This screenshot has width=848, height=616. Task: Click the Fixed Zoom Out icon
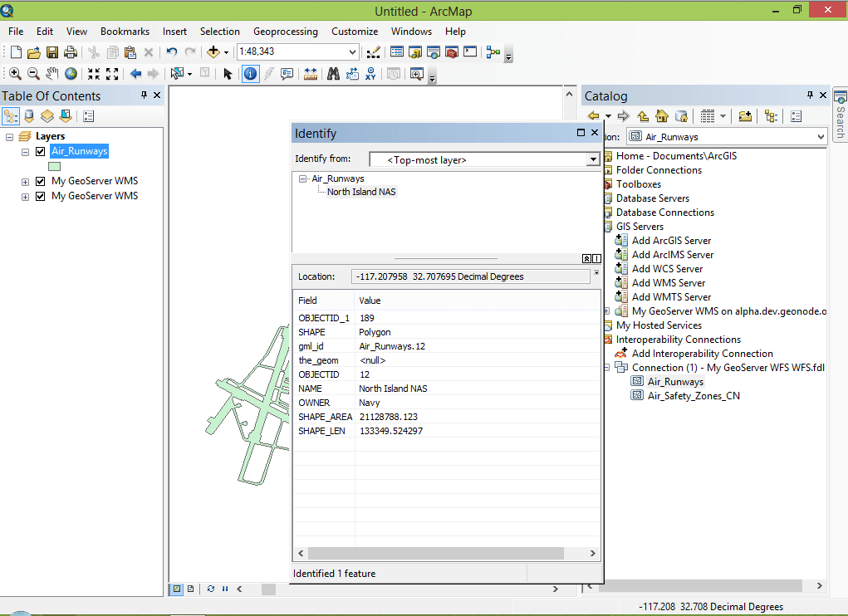click(112, 74)
